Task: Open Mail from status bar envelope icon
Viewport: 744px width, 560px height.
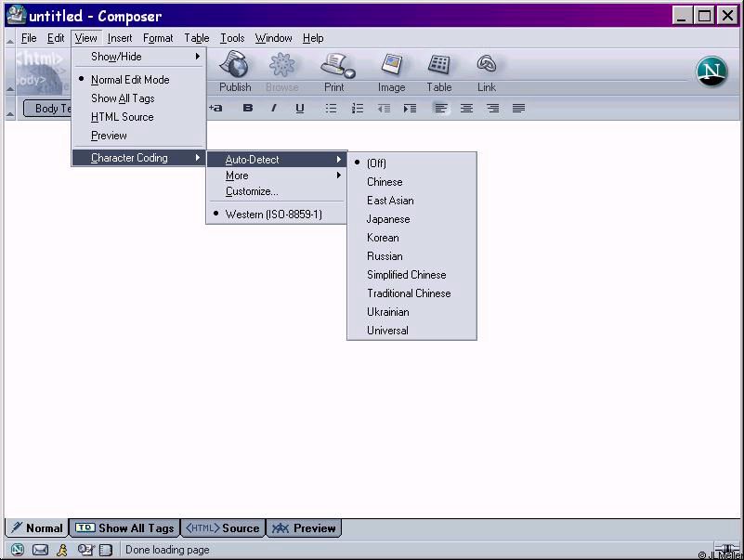Action: pos(40,550)
